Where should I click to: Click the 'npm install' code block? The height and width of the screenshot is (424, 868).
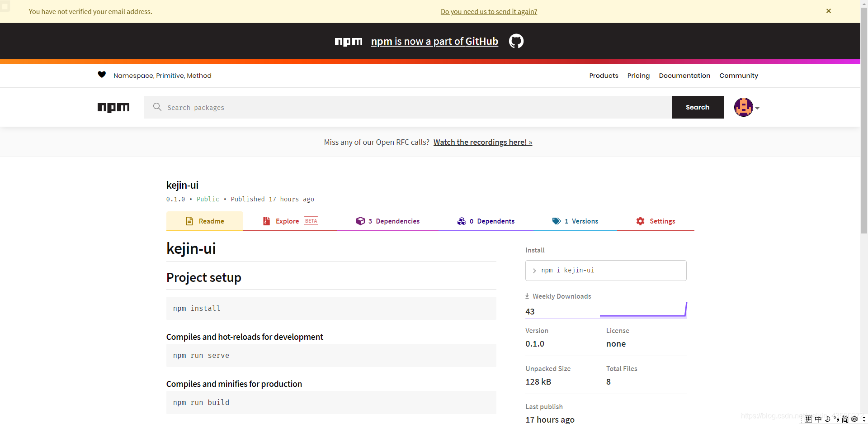(x=331, y=308)
